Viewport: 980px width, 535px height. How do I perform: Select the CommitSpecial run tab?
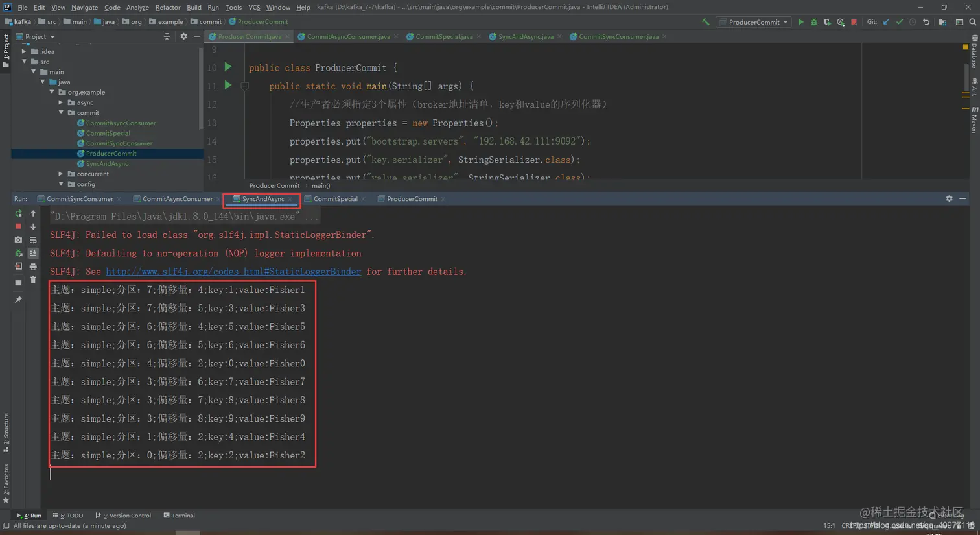tap(335, 199)
